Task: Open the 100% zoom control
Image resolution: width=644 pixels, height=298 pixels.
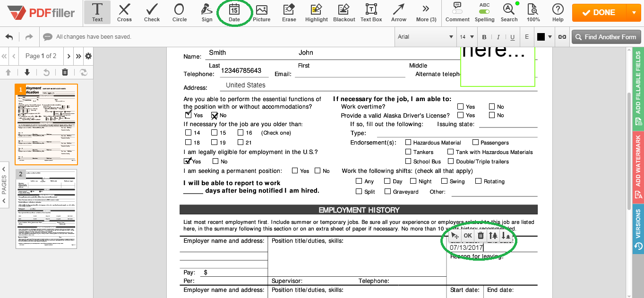Action: [533, 12]
